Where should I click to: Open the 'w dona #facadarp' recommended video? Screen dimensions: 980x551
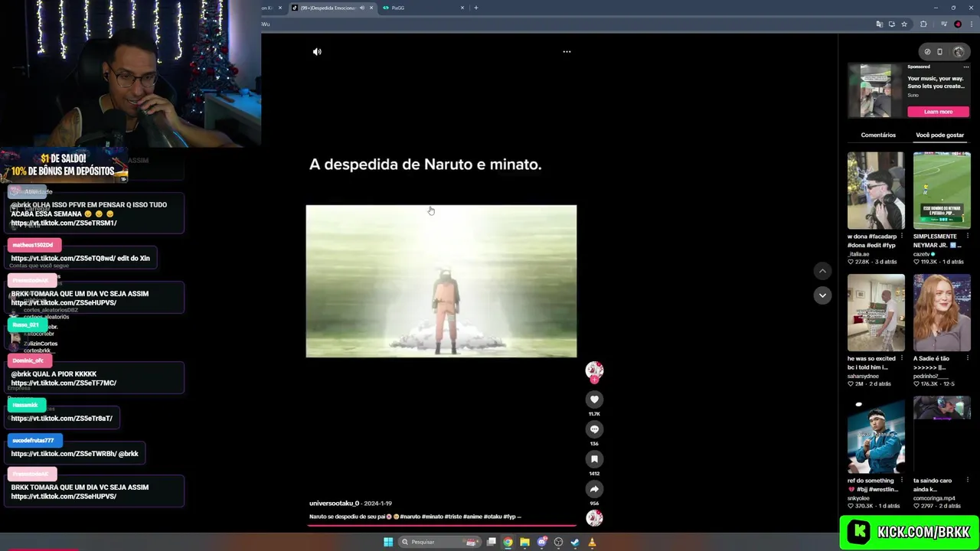point(876,191)
